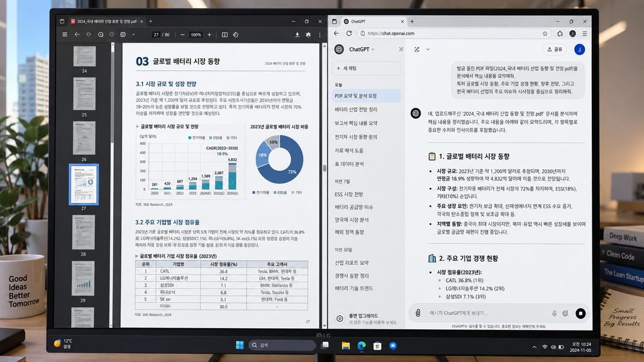This screenshot has height=362, width=644.
Task: Select page 26 thumbnail in PDF sidebar
Action: (x=84, y=138)
